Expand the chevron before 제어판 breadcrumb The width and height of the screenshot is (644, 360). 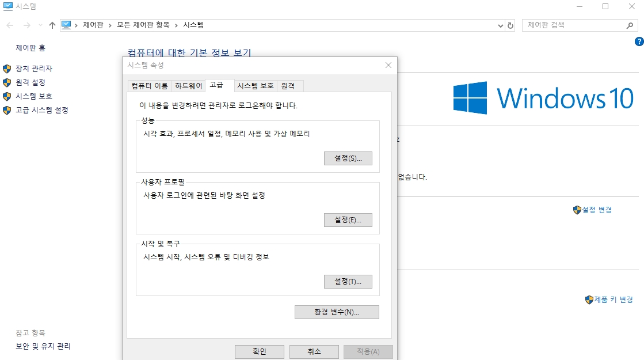(x=77, y=25)
